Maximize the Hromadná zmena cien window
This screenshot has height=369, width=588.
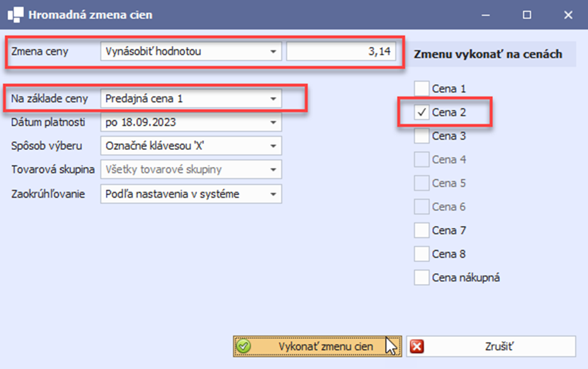[528, 14]
